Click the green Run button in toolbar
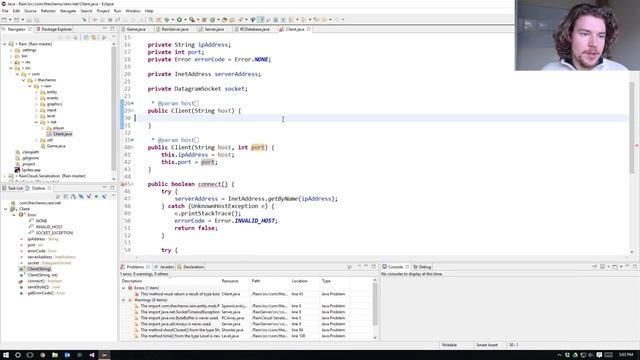 179,20
